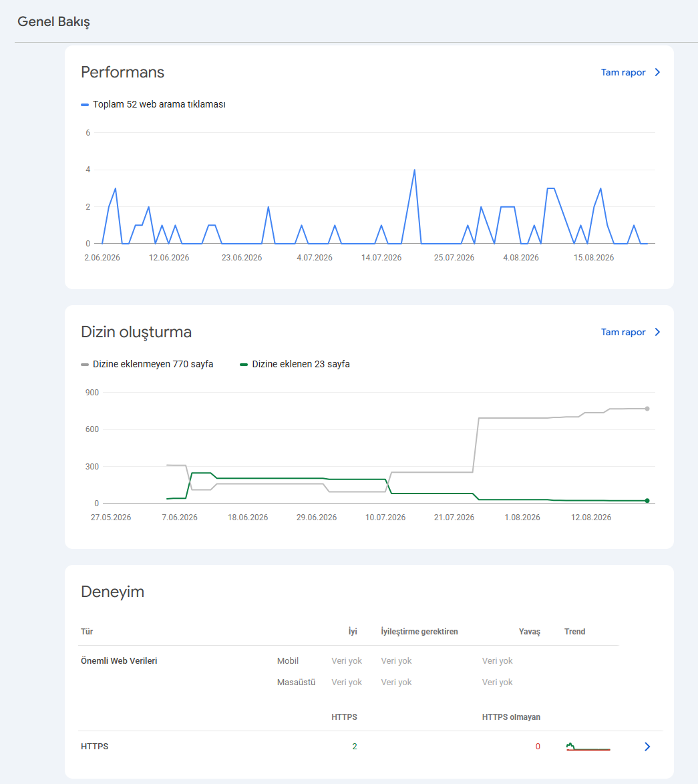Click the green HTTPS count of 2
698x784 pixels.
click(355, 747)
